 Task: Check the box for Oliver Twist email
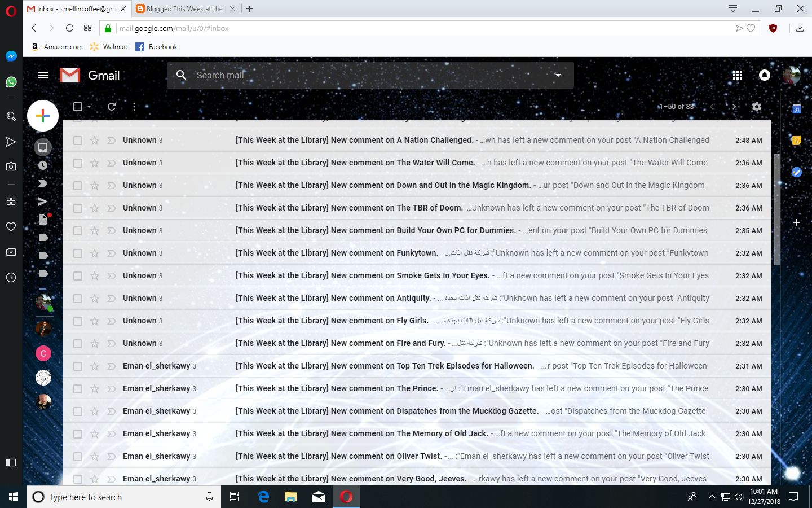coord(78,457)
